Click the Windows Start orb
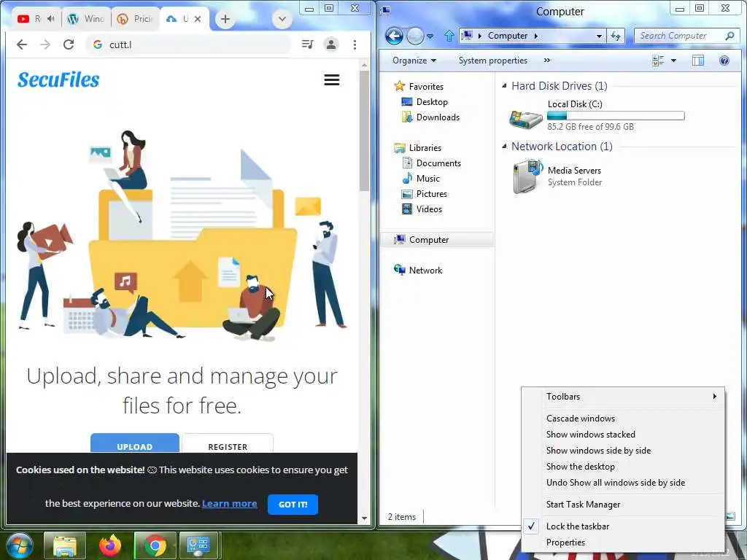The width and height of the screenshot is (747, 560). click(x=20, y=545)
